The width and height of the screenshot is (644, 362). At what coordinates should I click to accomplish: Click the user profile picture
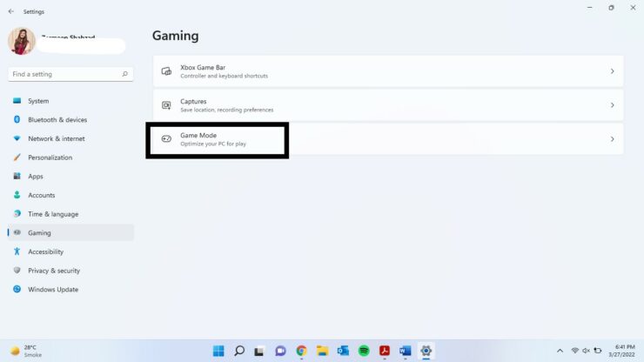click(22, 41)
